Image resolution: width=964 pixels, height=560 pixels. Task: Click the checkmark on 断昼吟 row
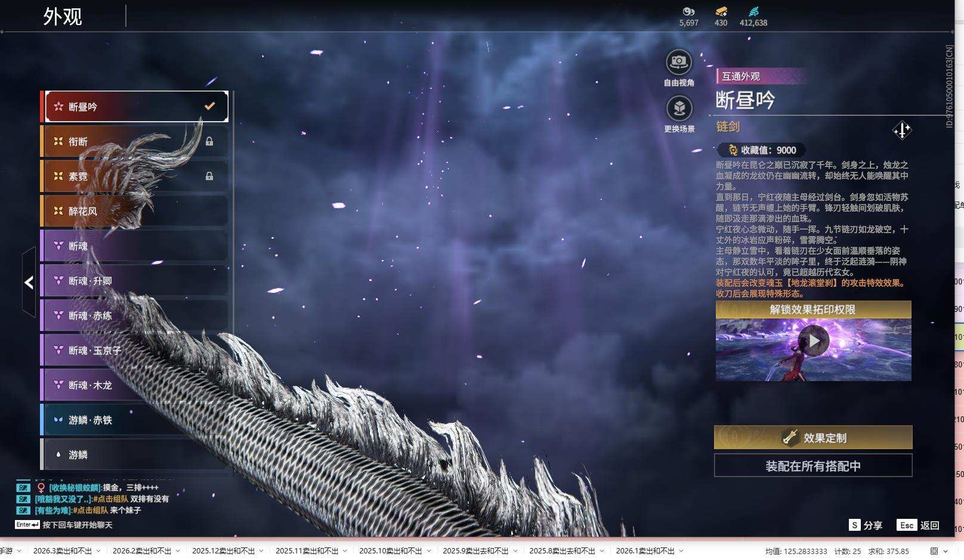tap(209, 106)
